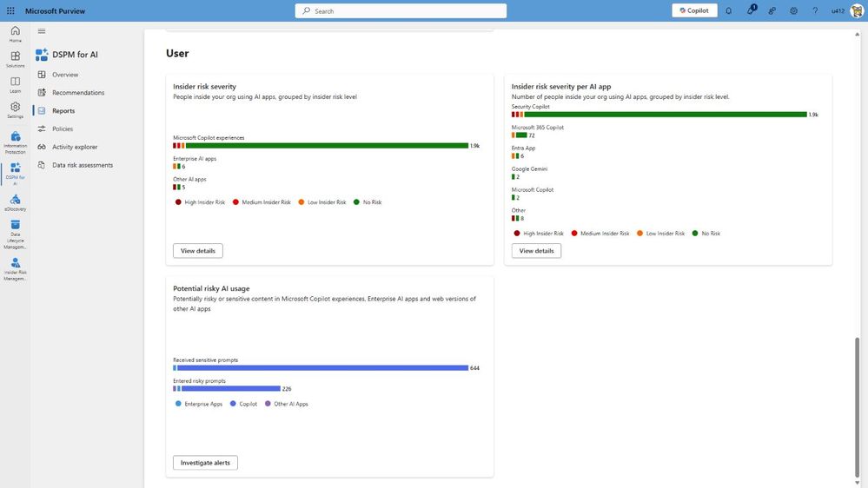Open Insider Risk Management in left rail
The width and height of the screenshot is (868, 488).
point(15,269)
